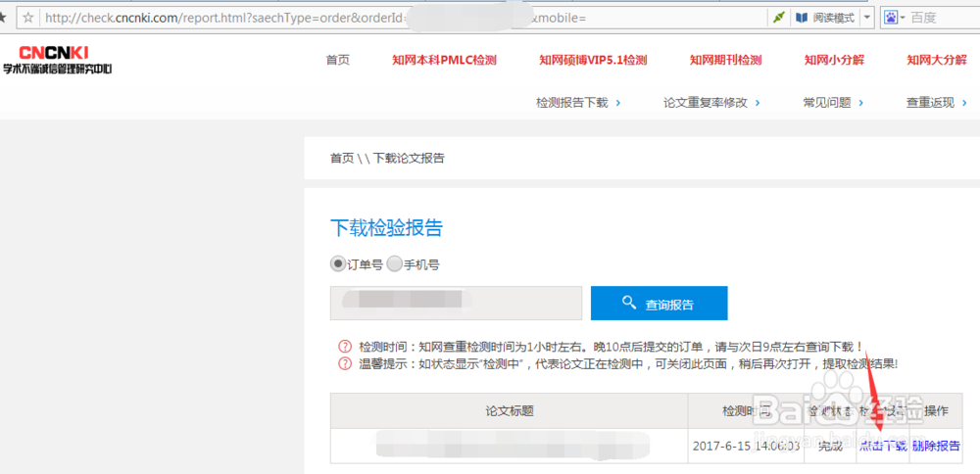The height and width of the screenshot is (474, 980).
Task: Click the green compatibility mode icon
Action: point(779,18)
